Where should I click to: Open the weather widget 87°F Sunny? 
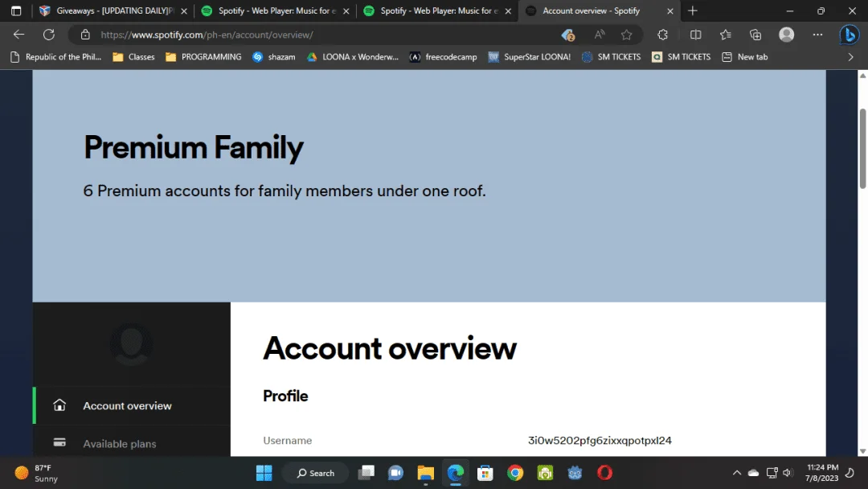pyautogui.click(x=36, y=473)
